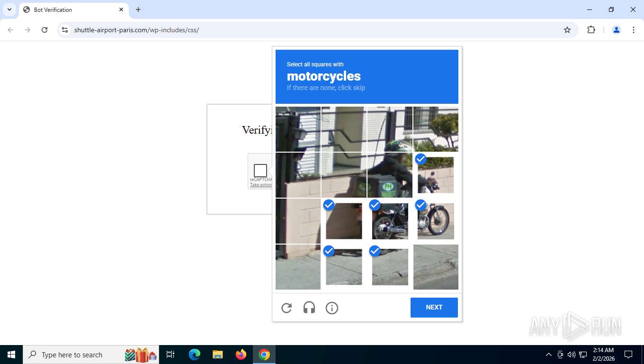Select the bottom-right pavement tile
This screenshot has height=364, width=644.
pyautogui.click(x=436, y=267)
